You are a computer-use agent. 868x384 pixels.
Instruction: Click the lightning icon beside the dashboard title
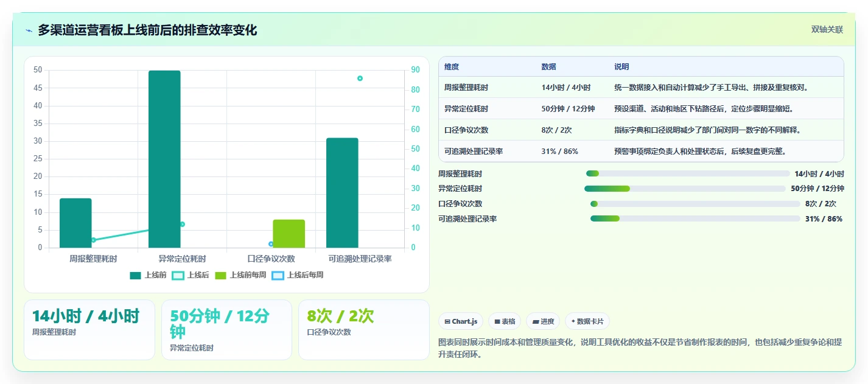pos(29,30)
